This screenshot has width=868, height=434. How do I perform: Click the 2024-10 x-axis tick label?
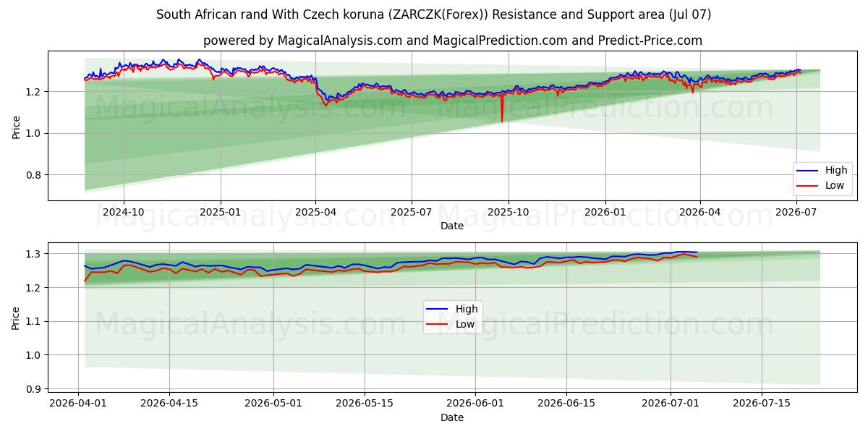coord(124,212)
